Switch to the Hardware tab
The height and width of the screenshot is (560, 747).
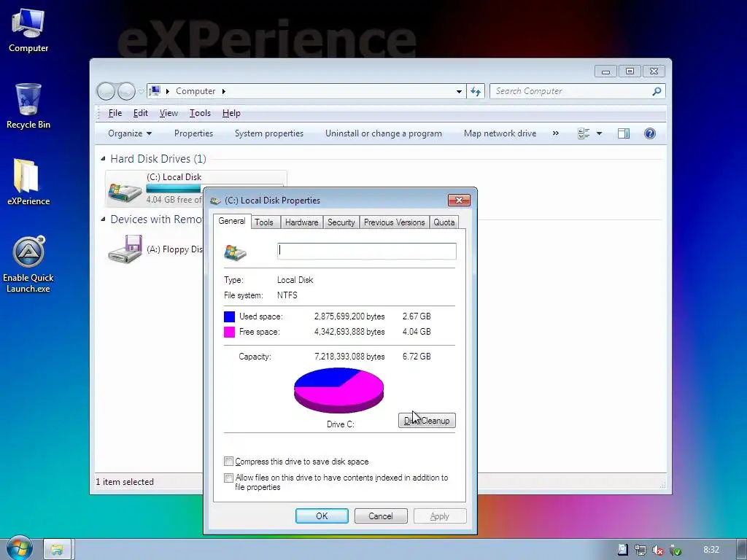pyautogui.click(x=301, y=222)
